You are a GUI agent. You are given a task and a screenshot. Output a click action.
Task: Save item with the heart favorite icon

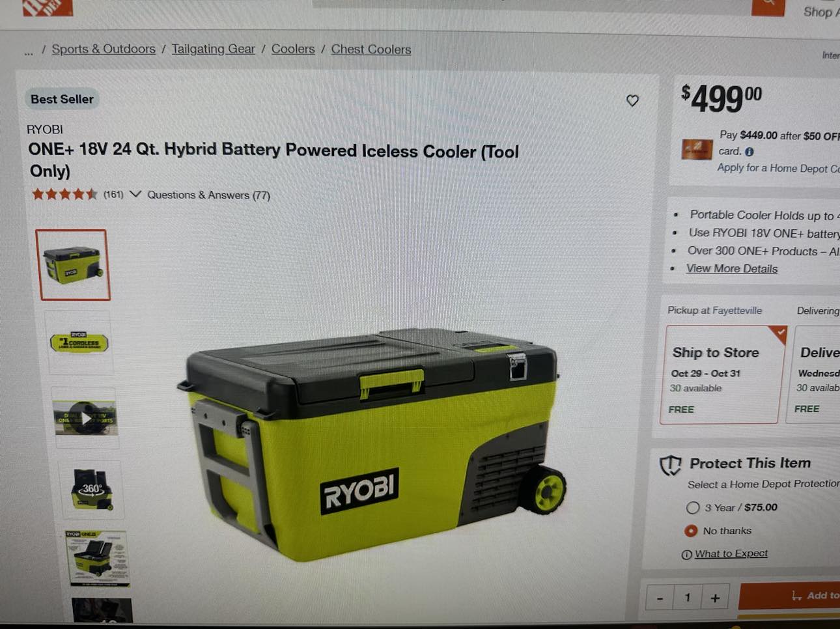coord(632,100)
